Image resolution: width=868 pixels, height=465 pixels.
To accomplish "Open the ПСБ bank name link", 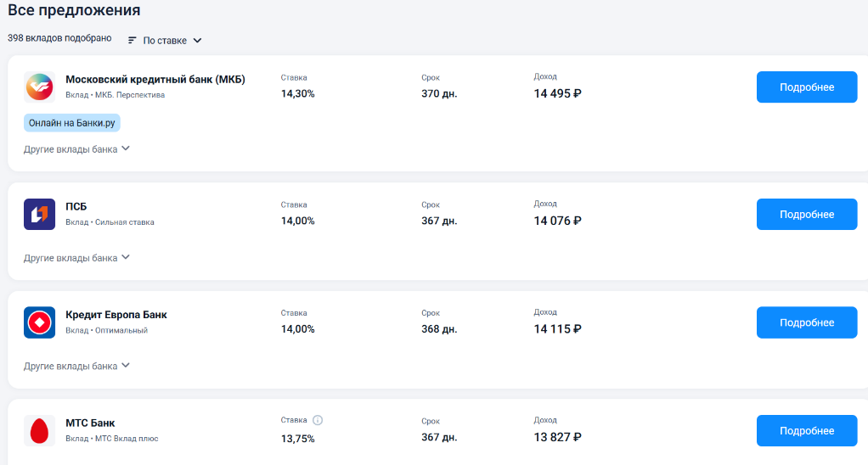I will pos(76,206).
